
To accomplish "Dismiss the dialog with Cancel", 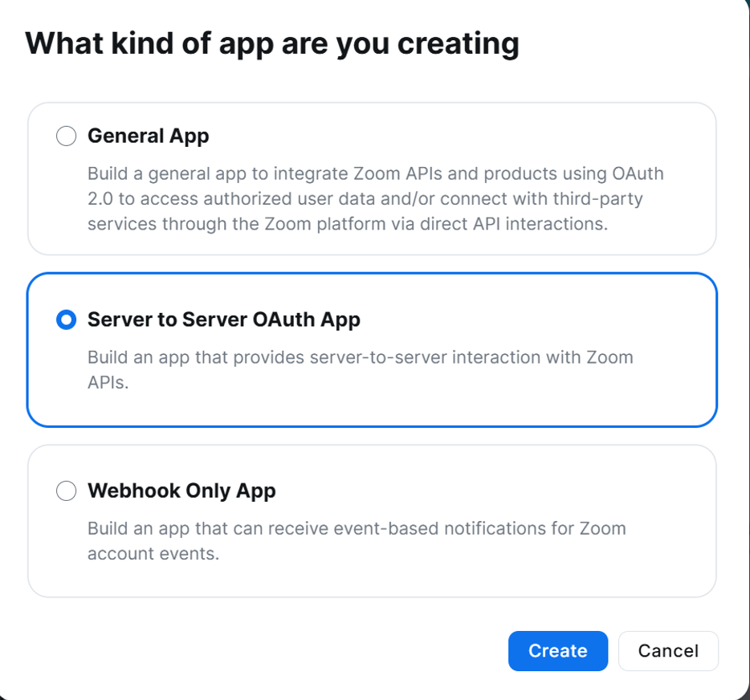I will (668, 651).
